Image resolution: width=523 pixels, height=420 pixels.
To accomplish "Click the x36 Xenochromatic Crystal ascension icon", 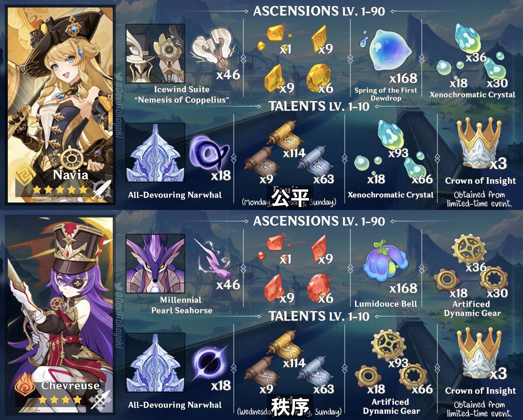I will 467,39.
